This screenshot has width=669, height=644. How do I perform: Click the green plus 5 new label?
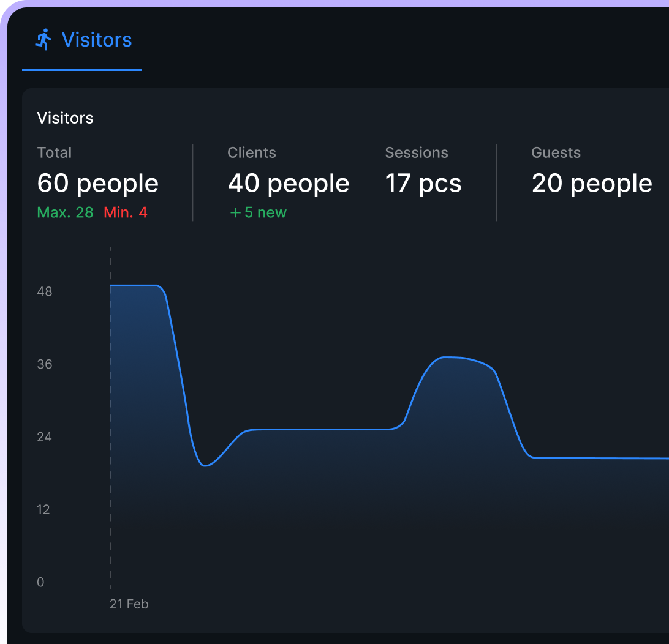click(x=258, y=212)
